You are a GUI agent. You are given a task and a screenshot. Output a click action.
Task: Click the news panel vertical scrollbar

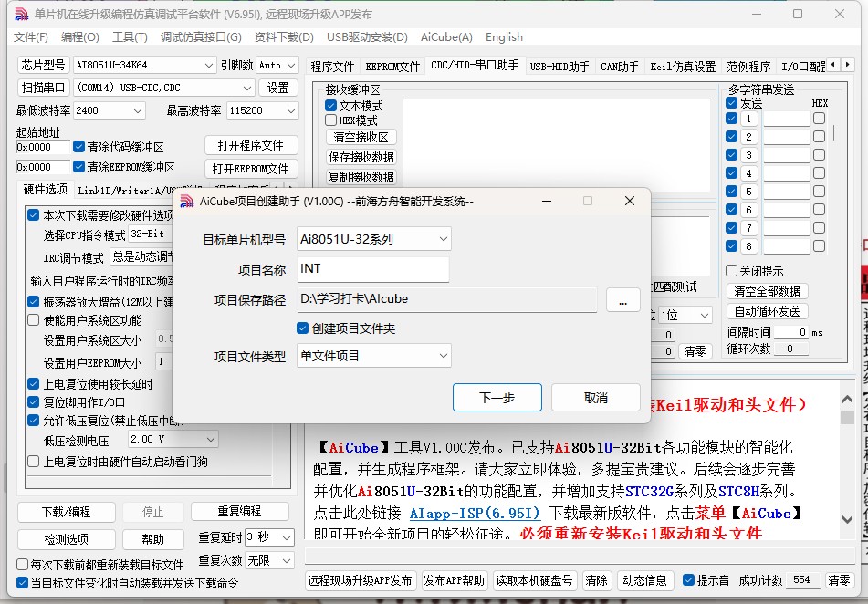click(847, 460)
